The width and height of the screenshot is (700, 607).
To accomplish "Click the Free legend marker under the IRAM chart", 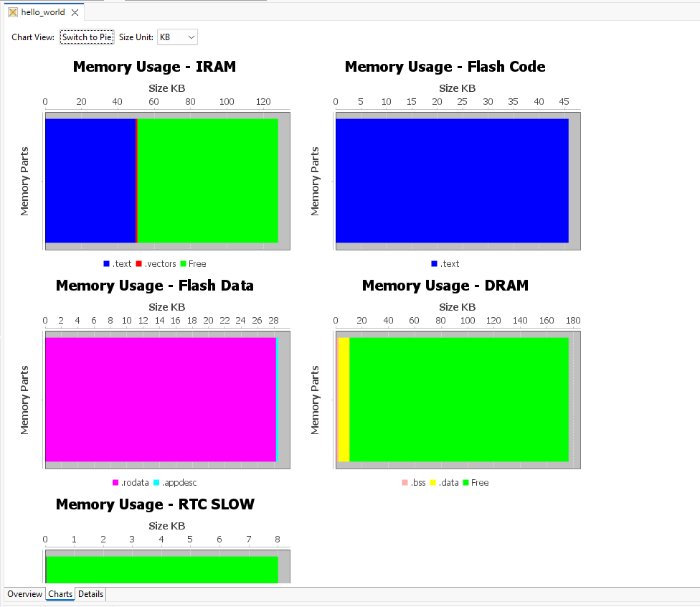I will point(181,263).
